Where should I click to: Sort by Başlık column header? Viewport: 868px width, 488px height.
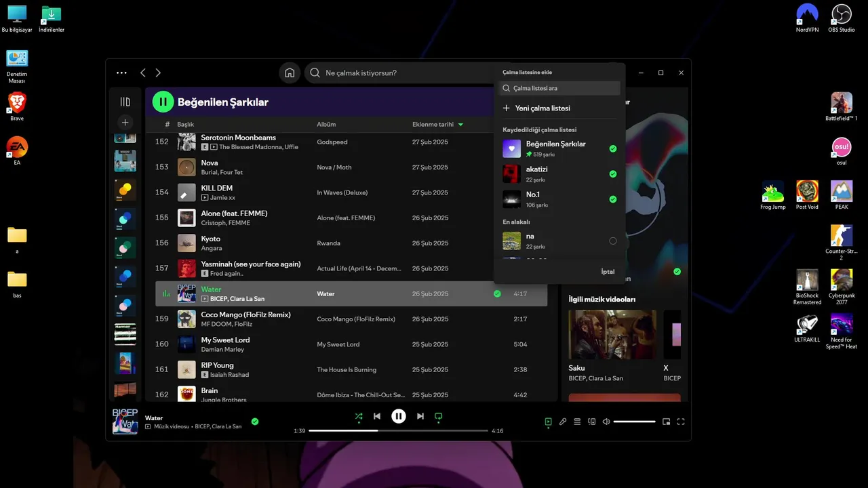click(186, 125)
